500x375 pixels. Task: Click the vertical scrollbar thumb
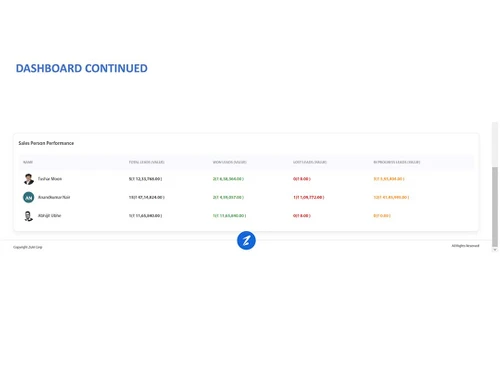point(495,207)
